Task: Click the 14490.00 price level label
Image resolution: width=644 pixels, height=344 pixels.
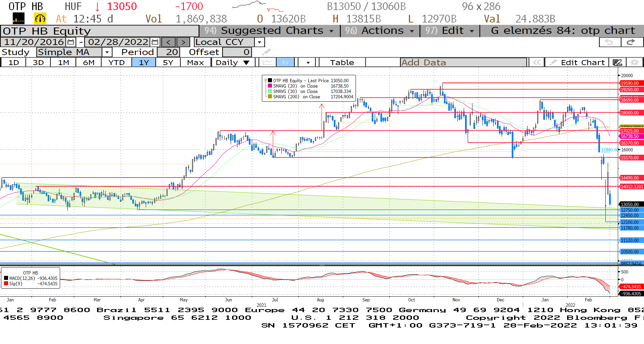Action: point(631,178)
